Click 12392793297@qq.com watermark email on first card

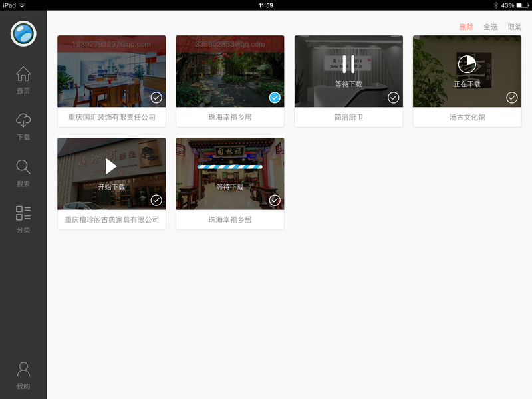click(111, 44)
